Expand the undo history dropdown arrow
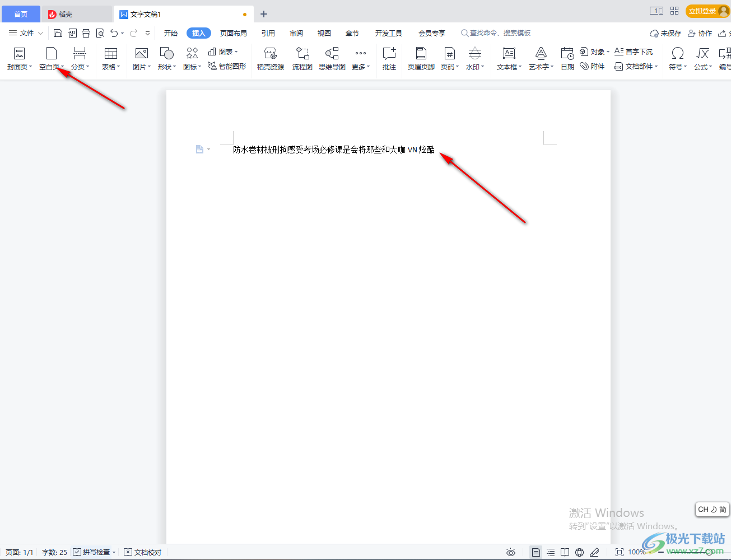This screenshot has height=560, width=731. (x=123, y=34)
